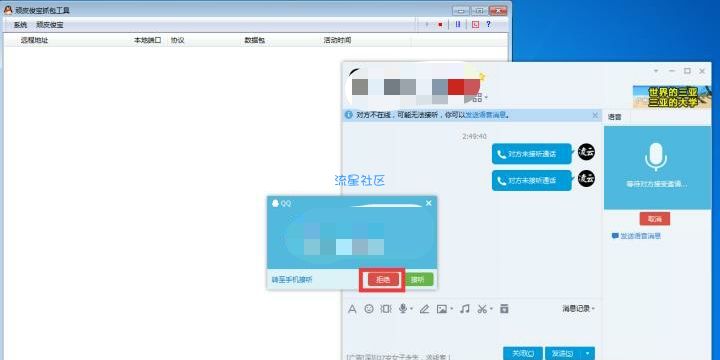Click the window shake icon
The width and height of the screenshot is (720, 360).
(x=386, y=309)
